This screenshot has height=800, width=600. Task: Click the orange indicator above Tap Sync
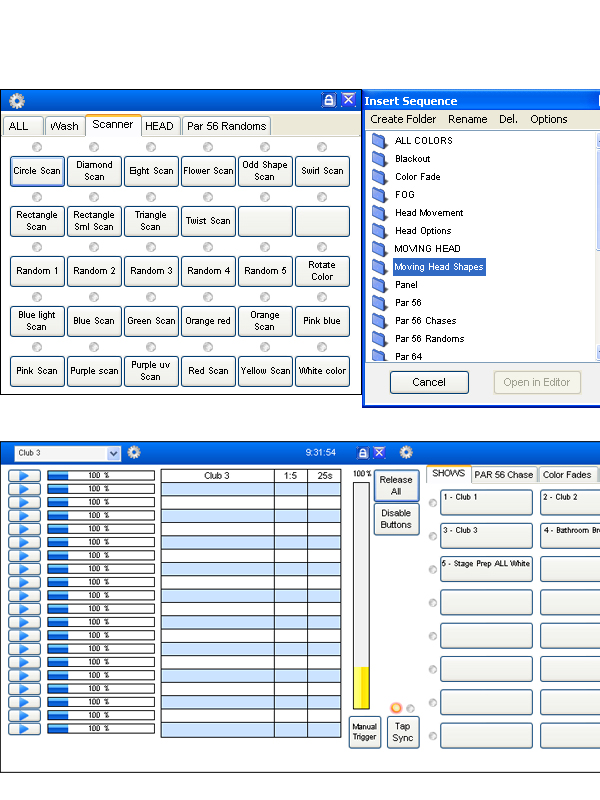tap(396, 708)
